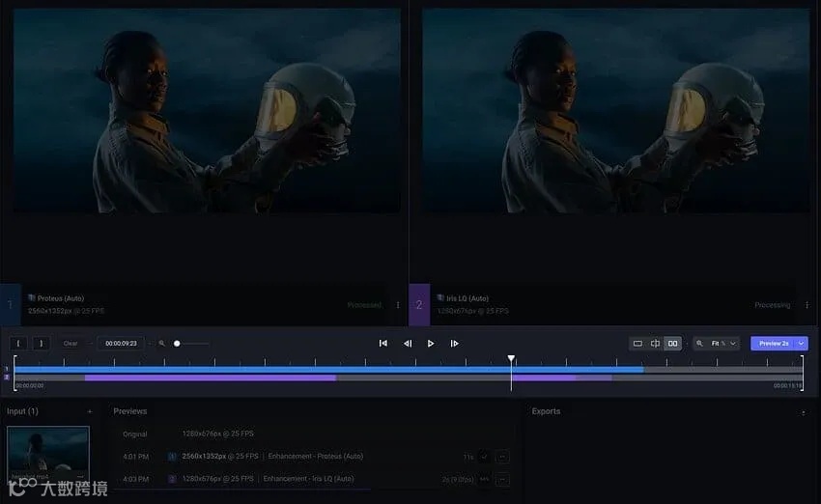The width and height of the screenshot is (821, 504).
Task: Set trim start with left bracket button
Action: (x=18, y=344)
